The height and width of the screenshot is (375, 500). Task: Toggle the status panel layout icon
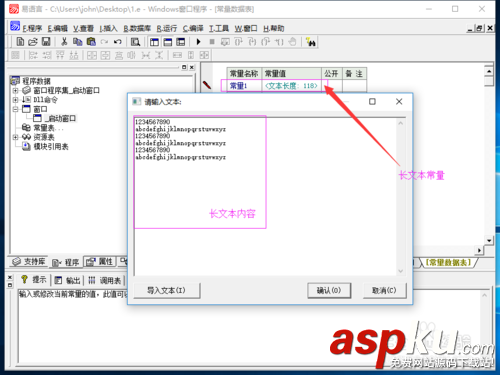pyautogui.click(x=167, y=42)
